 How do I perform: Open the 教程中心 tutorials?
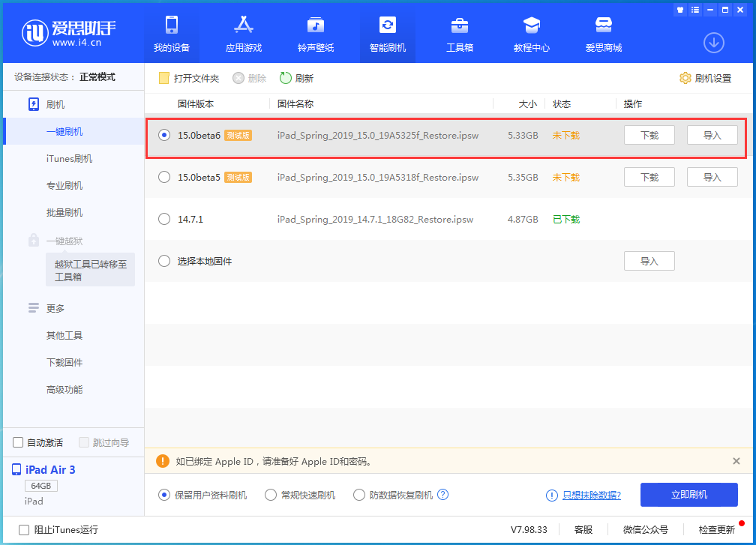point(531,34)
